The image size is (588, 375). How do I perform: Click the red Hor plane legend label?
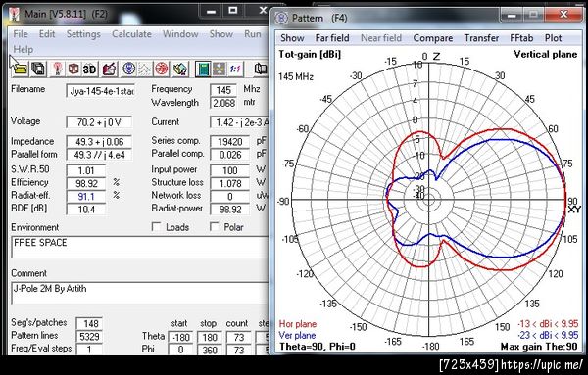[297, 324]
